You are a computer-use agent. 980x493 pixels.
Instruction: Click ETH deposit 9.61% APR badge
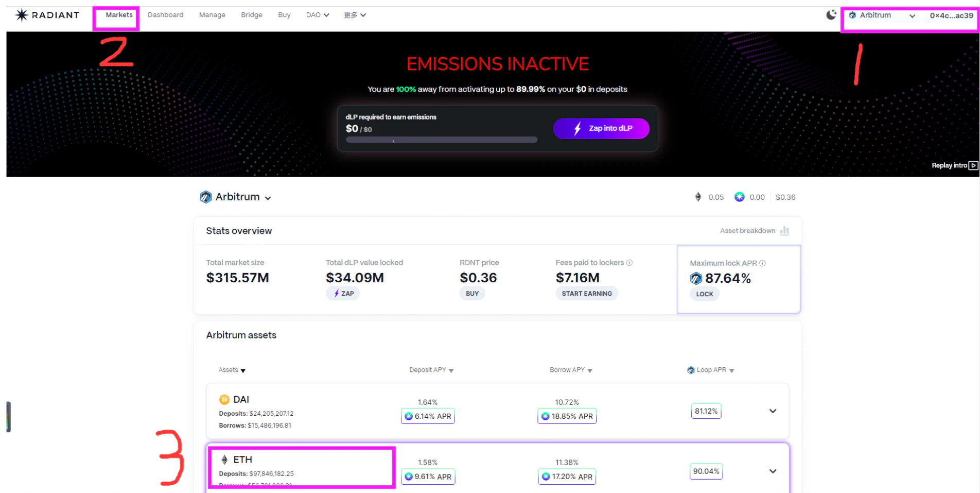[x=428, y=477]
